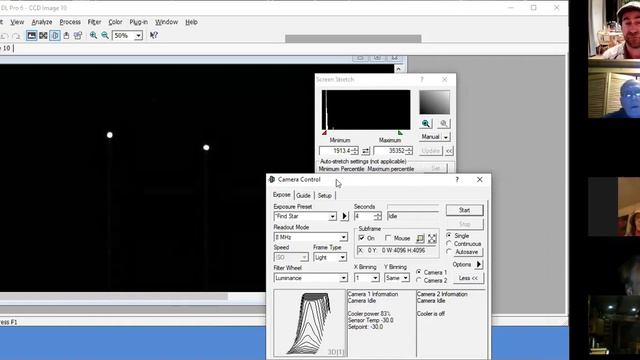Open the View menu
Image resolution: width=640 pixels, height=360 pixels.
(x=17, y=22)
